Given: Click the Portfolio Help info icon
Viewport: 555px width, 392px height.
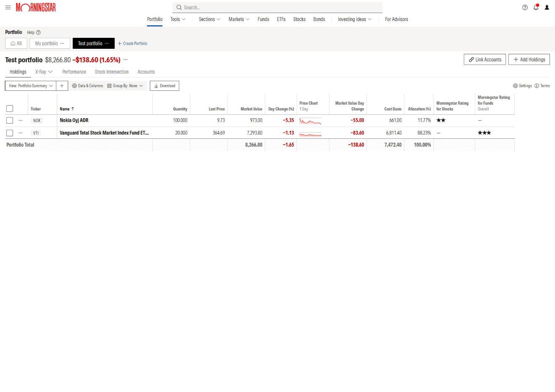Looking at the screenshot, I should pos(38,32).
